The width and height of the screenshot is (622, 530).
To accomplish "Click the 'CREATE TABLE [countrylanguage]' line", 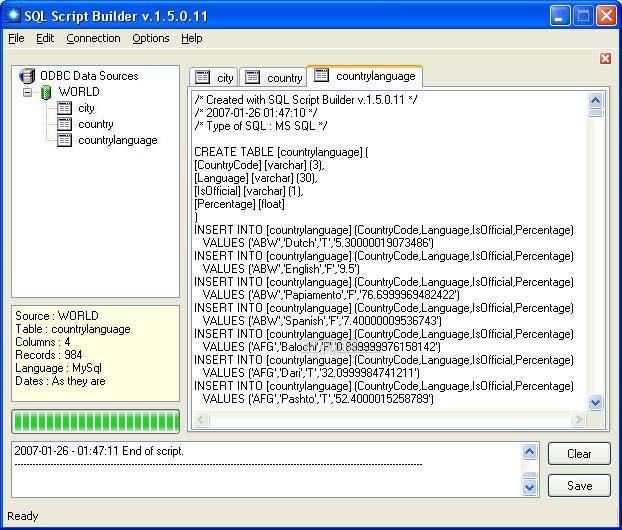I will click(x=281, y=152).
